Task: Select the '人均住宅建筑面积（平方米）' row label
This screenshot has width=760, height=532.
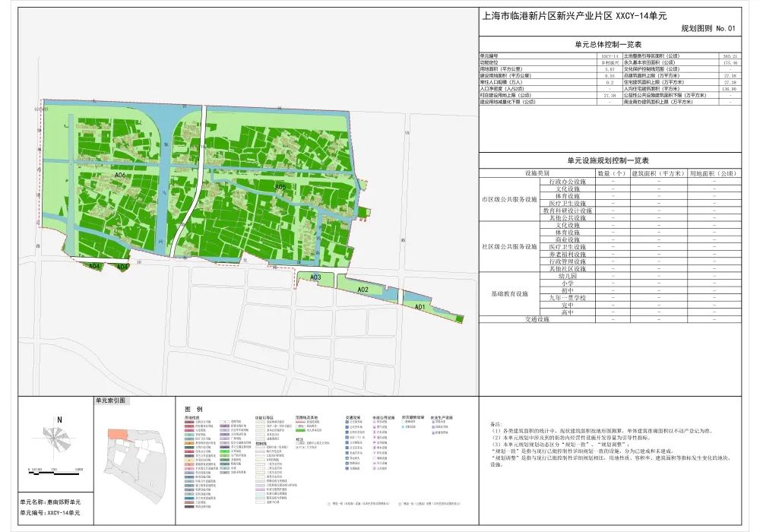Action: (x=652, y=89)
